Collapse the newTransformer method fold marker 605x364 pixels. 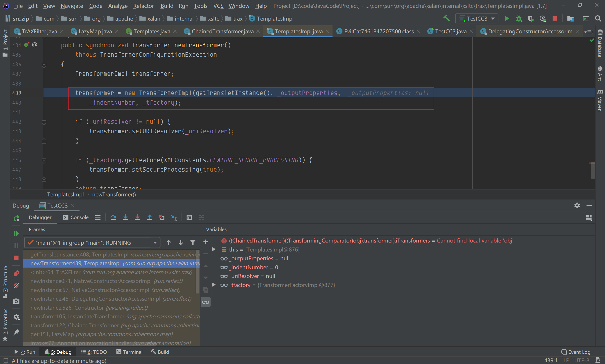pos(44,65)
